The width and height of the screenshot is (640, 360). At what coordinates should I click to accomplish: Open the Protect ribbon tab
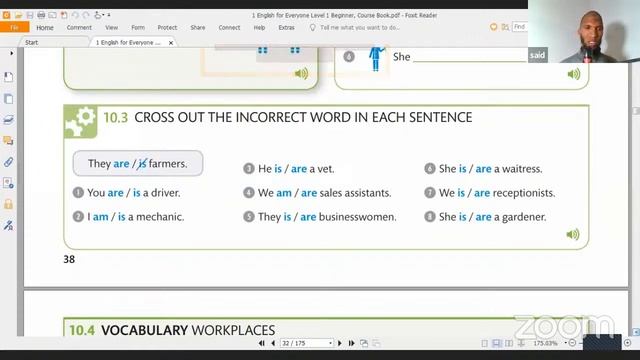pyautogui.click(x=167, y=28)
